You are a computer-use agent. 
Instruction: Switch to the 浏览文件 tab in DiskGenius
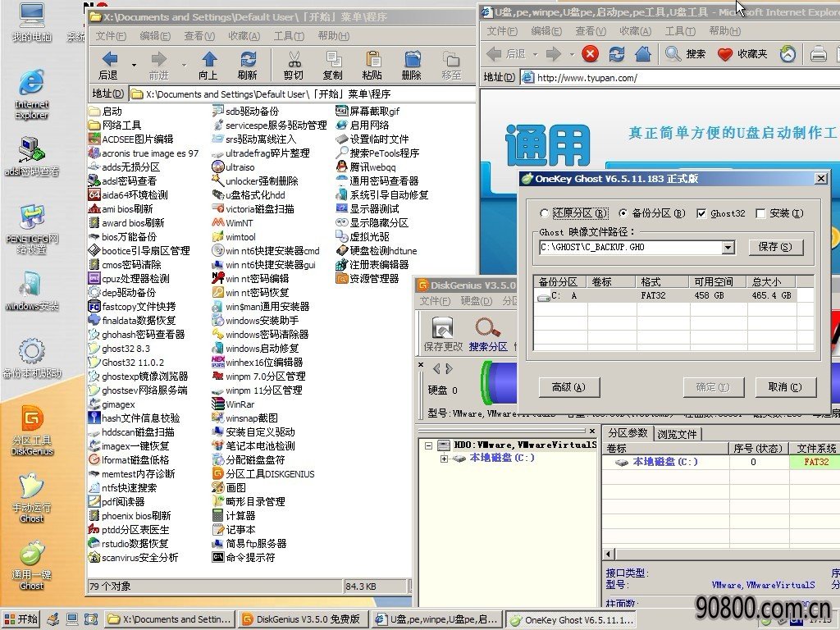677,434
